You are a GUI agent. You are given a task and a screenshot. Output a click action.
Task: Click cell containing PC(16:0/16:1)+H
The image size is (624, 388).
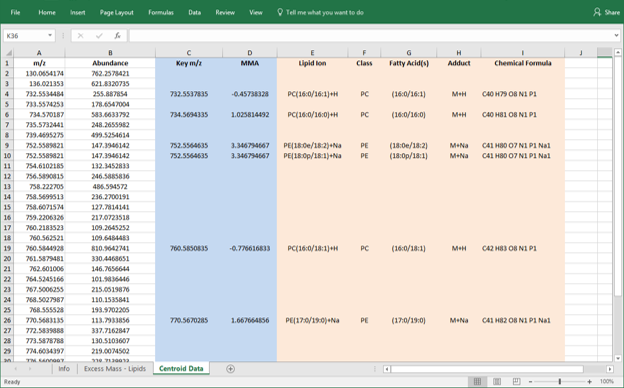click(312, 94)
